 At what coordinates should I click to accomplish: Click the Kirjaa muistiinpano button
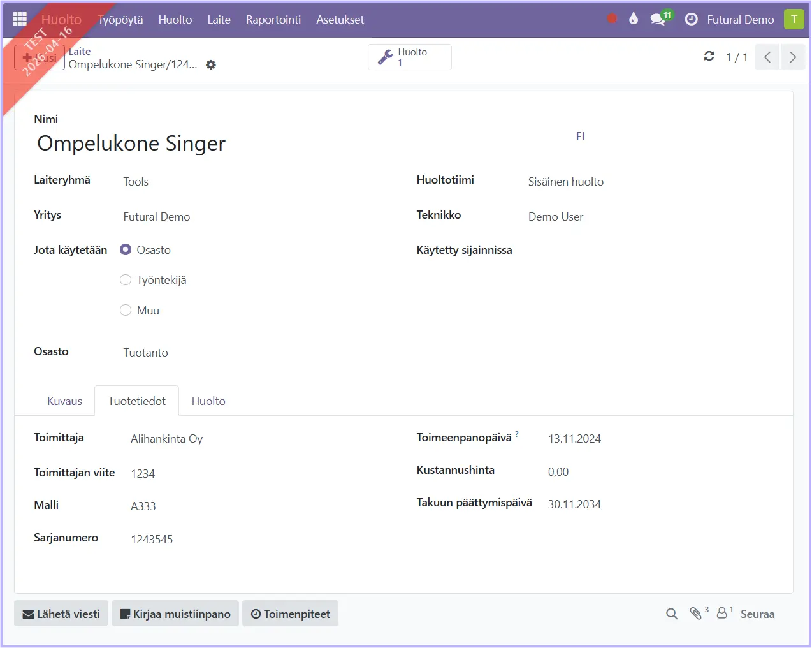[x=175, y=614]
